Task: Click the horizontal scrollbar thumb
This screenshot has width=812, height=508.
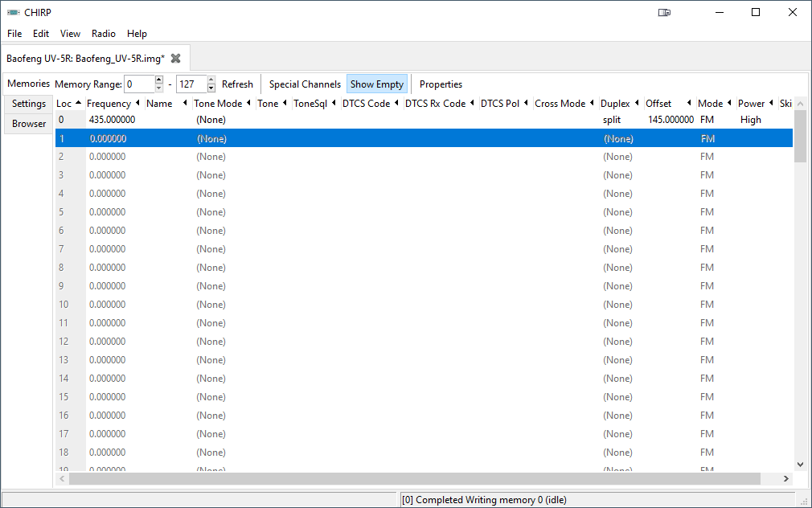Action: tap(414, 478)
